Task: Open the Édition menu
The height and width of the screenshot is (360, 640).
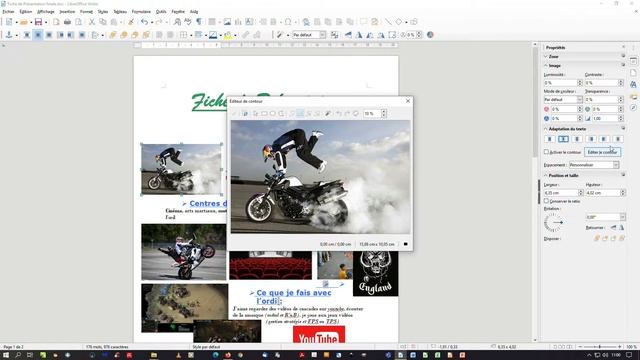Action: (x=26, y=12)
